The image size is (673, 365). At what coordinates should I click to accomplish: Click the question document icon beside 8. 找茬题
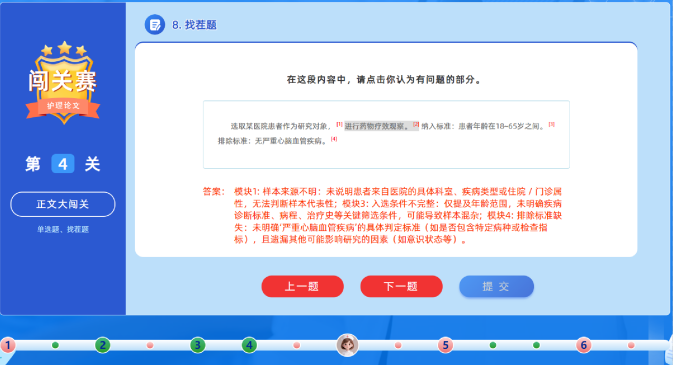pos(155,24)
